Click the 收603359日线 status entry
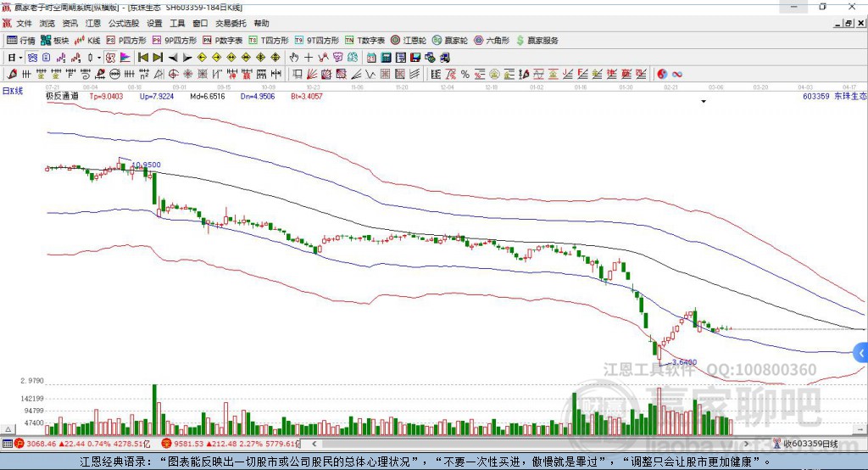Image resolution: width=868 pixels, height=470 pixels. click(805, 444)
